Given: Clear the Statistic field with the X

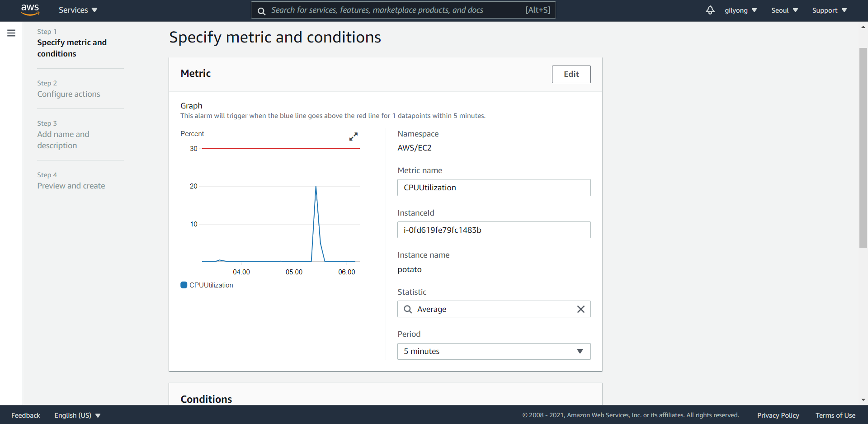Looking at the screenshot, I should pos(581,309).
